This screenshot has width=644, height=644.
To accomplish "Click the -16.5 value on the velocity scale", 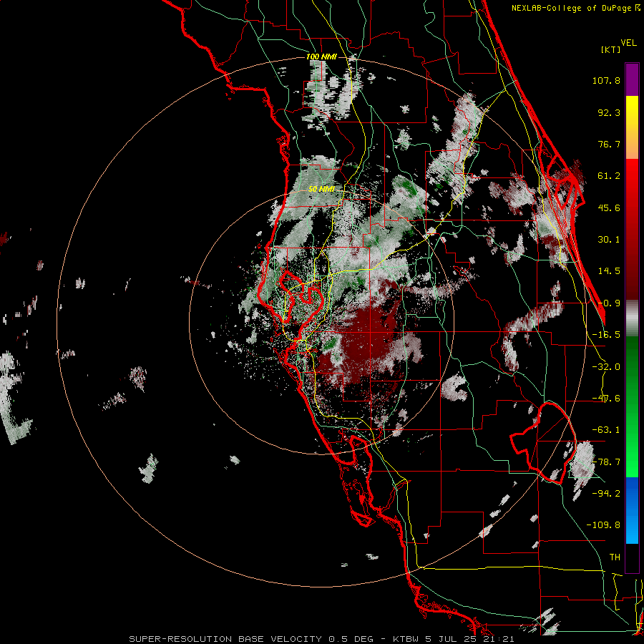I will point(606,335).
